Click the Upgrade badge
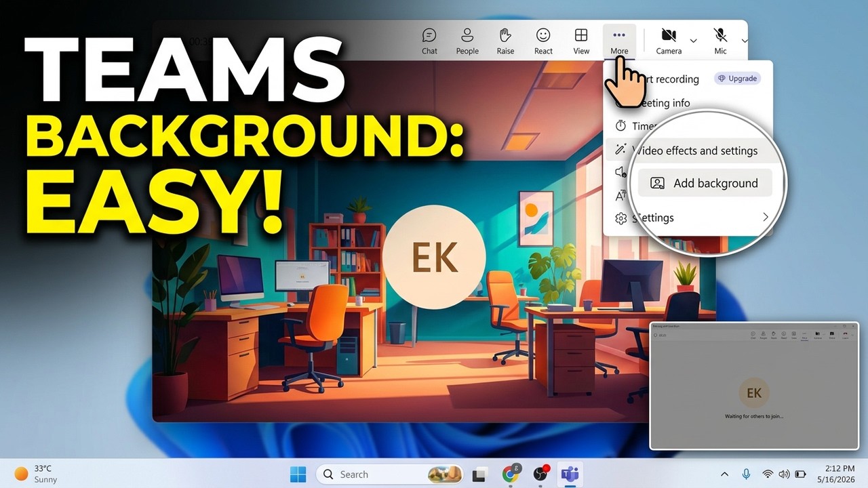The image size is (868, 488). pyautogui.click(x=737, y=79)
